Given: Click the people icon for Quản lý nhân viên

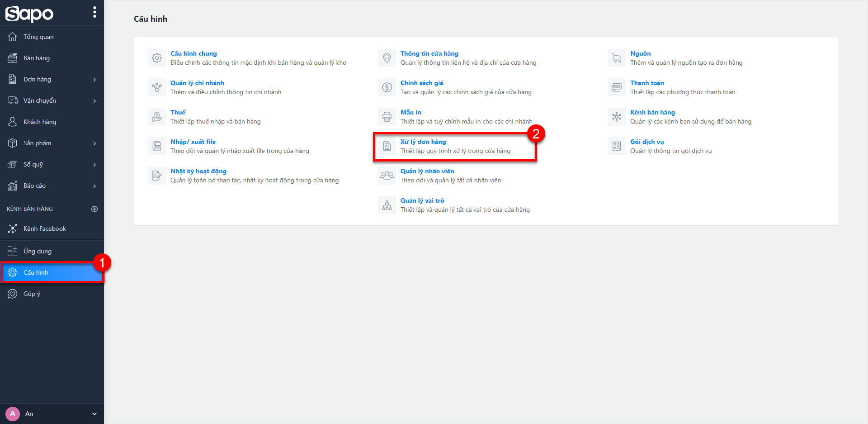Looking at the screenshot, I should (387, 176).
